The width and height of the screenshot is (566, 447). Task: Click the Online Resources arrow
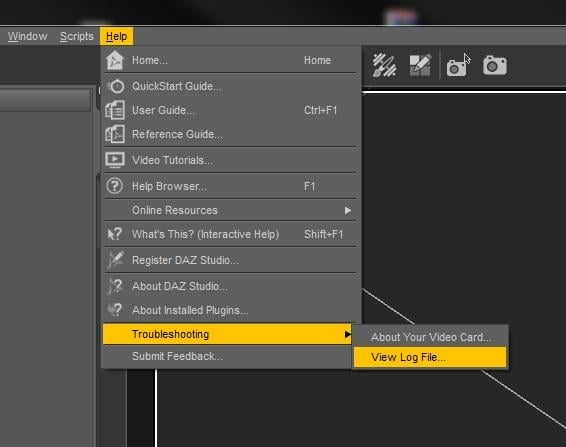348,210
